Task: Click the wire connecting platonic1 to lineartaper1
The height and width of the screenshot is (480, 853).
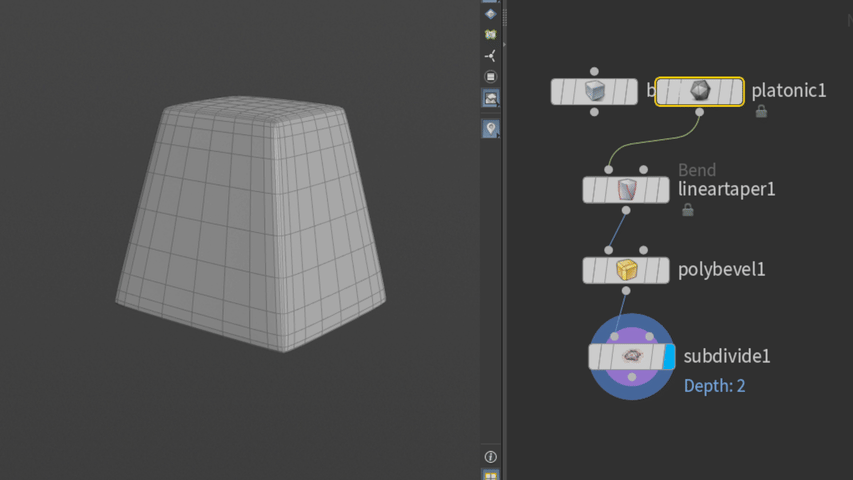Action: coord(653,141)
